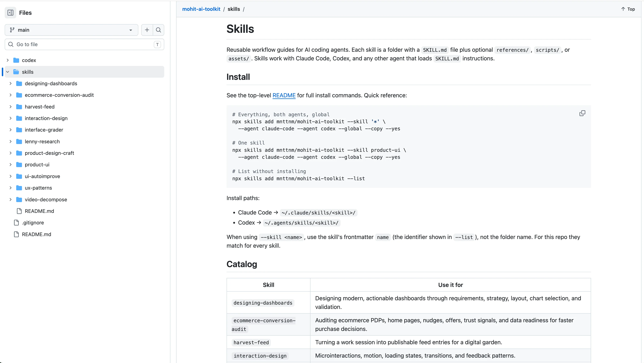The height and width of the screenshot is (363, 644).
Task: Collapse the skills folder chevron
Action: click(8, 72)
